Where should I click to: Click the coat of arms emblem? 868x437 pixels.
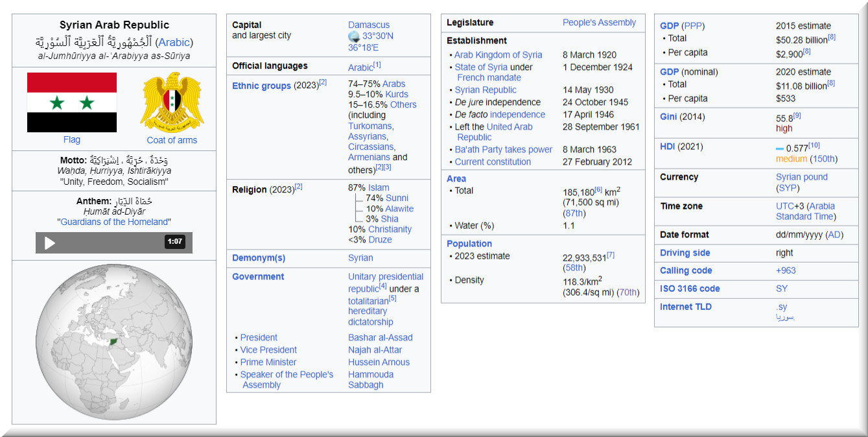pyautogui.click(x=172, y=101)
